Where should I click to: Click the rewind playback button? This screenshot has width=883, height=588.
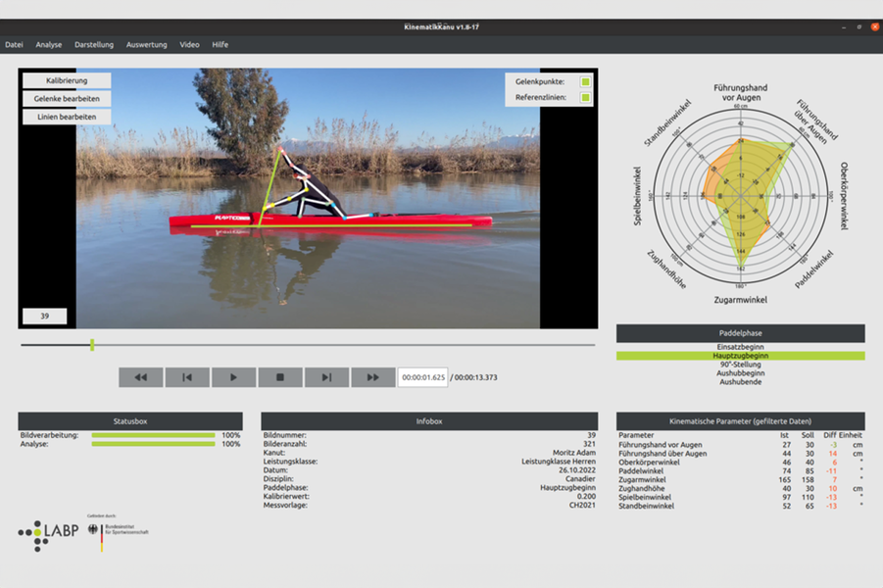point(141,377)
